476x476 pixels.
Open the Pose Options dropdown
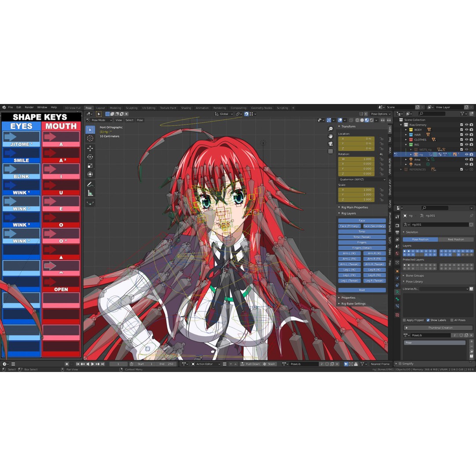pyautogui.click(x=380, y=114)
